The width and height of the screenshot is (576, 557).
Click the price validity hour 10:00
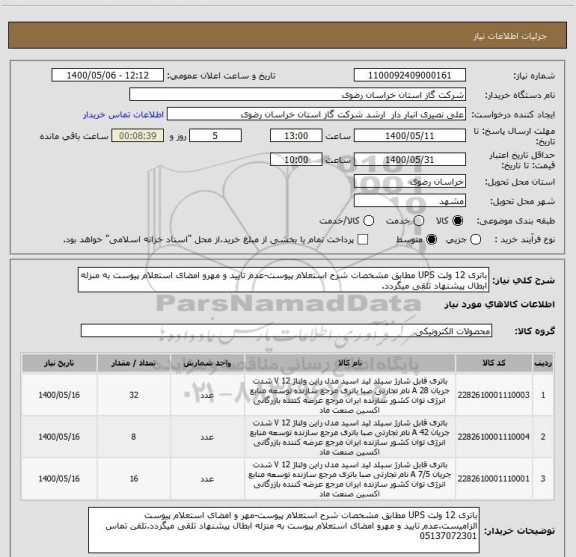296,159
